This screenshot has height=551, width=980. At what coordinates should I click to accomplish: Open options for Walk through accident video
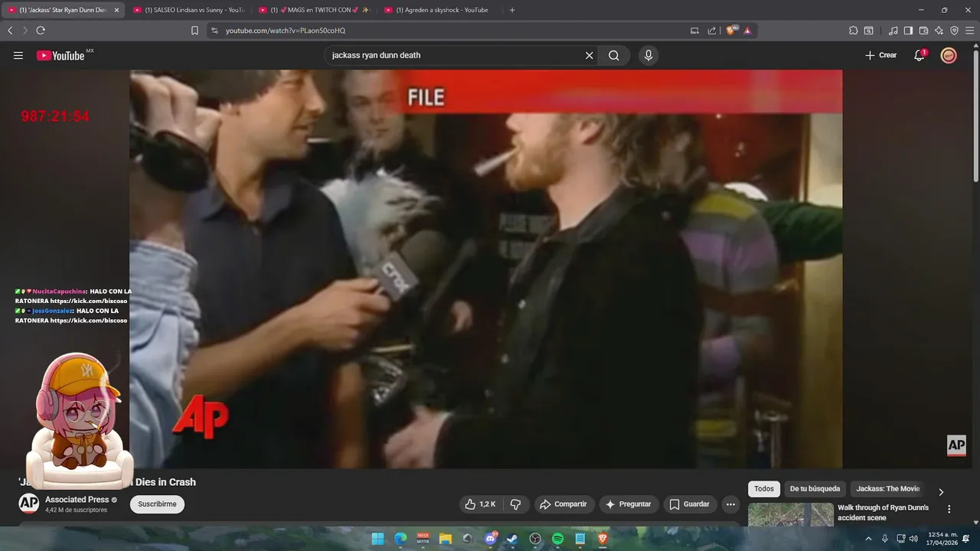pos(949,509)
